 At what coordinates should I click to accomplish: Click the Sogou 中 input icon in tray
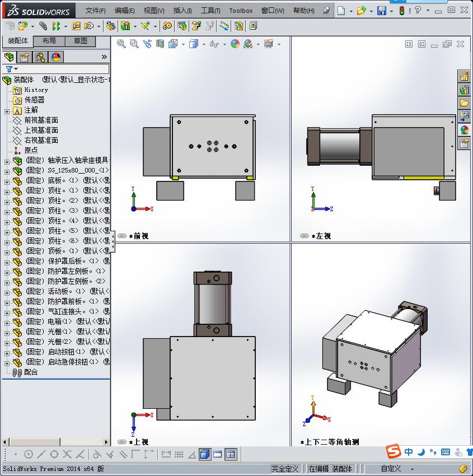[409, 451]
